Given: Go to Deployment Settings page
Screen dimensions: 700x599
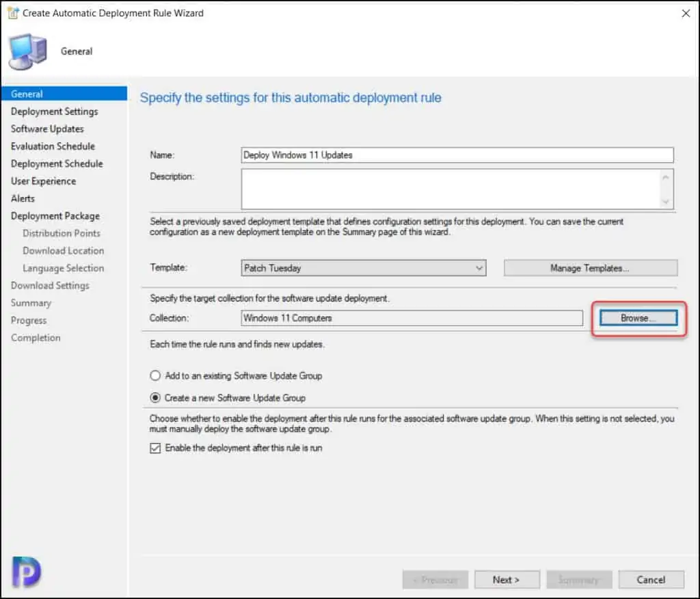Looking at the screenshot, I should (54, 111).
